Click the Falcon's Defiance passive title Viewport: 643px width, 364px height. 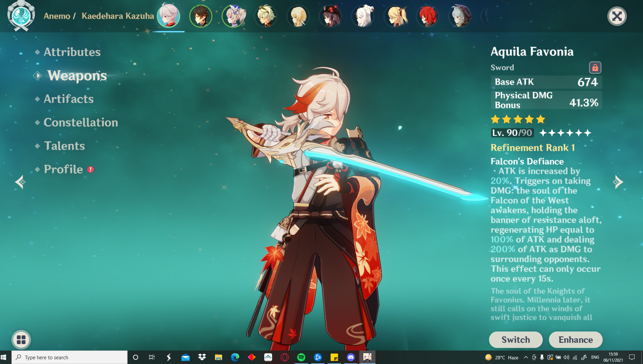point(527,161)
